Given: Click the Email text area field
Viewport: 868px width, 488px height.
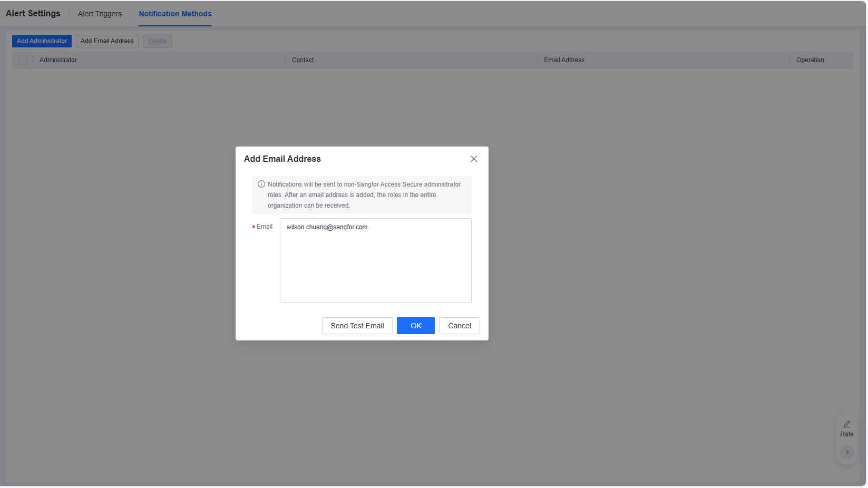Looking at the screenshot, I should [x=375, y=260].
